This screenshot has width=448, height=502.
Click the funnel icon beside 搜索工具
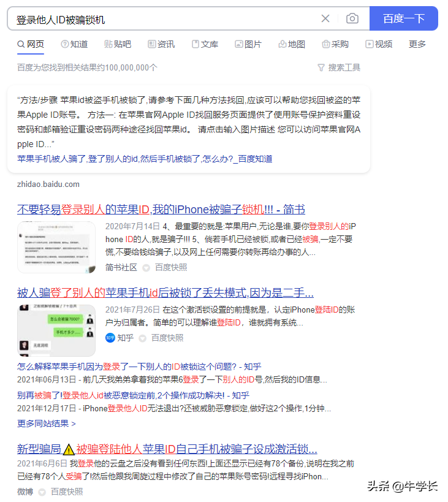[321, 68]
